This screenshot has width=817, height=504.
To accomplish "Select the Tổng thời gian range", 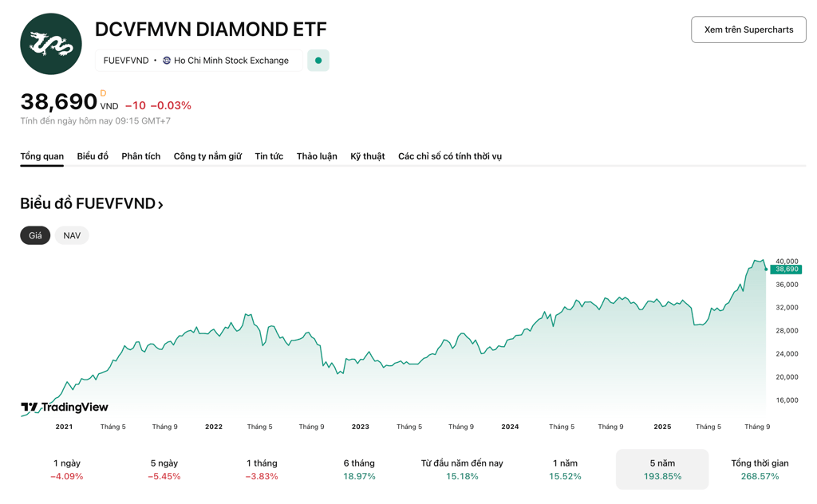I will click(759, 469).
